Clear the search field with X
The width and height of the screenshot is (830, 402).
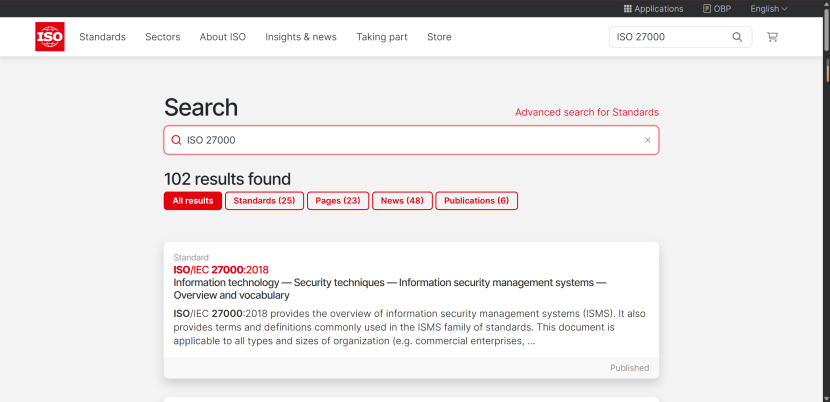(x=647, y=140)
